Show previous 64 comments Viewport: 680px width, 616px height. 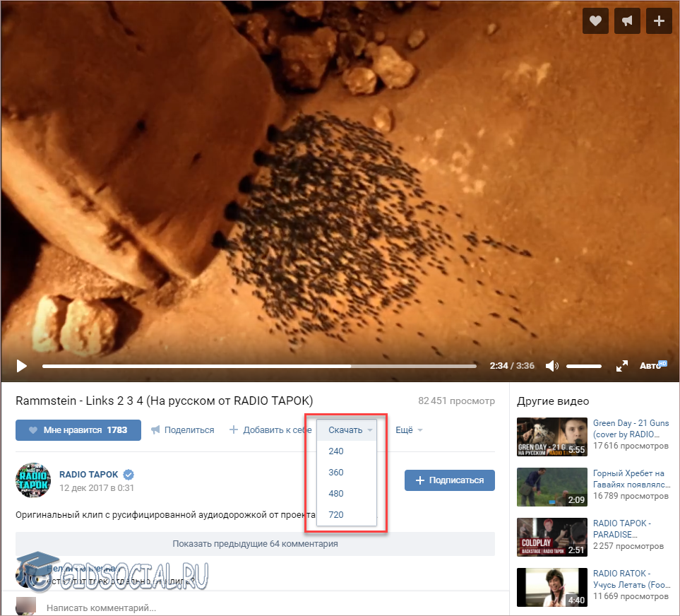(255, 544)
